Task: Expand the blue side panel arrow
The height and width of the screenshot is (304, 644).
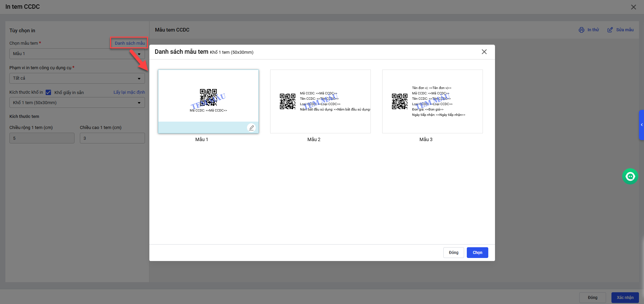Action: [641, 125]
